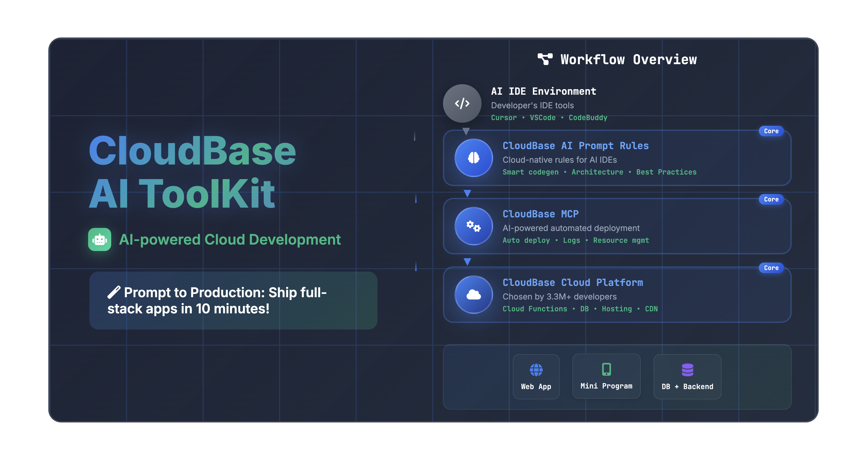The image size is (868, 463).
Task: Click the gears icon in CloudBase MCP card
Action: pyautogui.click(x=474, y=226)
